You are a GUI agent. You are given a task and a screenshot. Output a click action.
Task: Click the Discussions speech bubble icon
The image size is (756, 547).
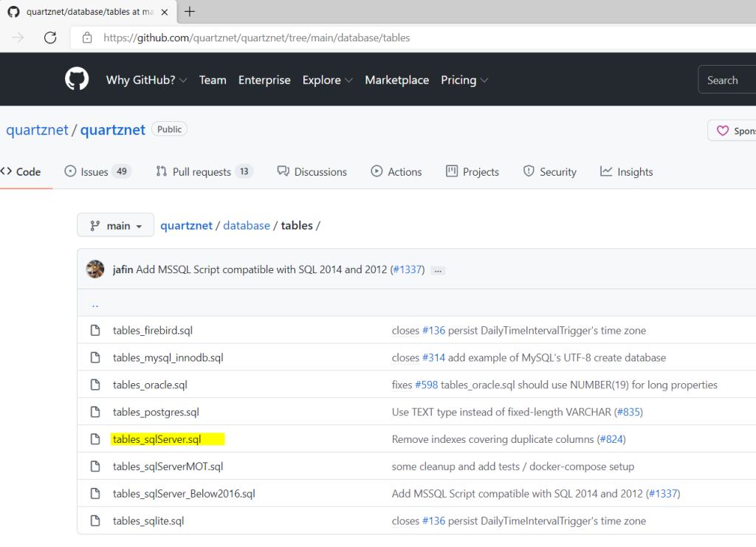[x=281, y=171]
